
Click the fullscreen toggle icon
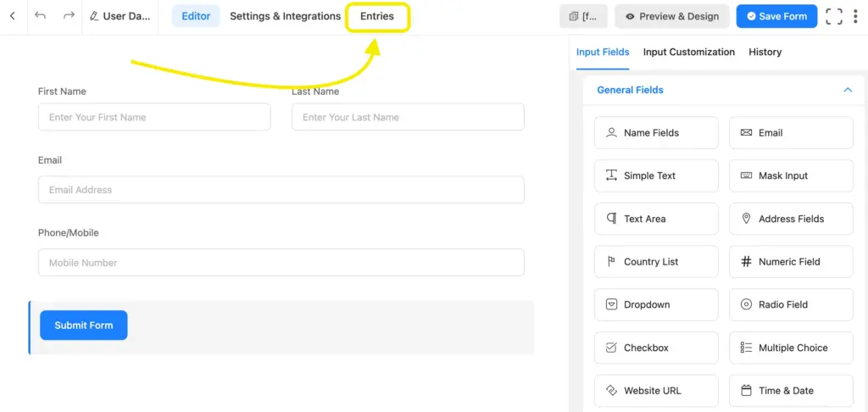834,16
